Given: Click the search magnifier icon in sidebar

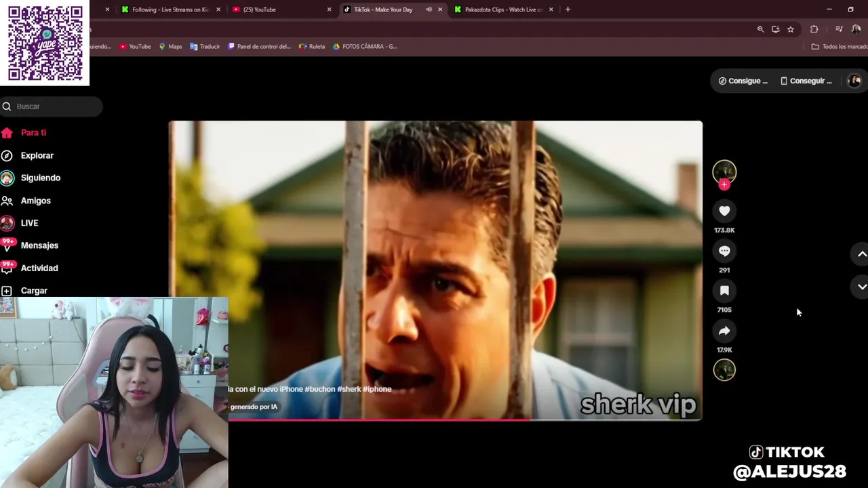Looking at the screenshot, I should click(x=7, y=106).
